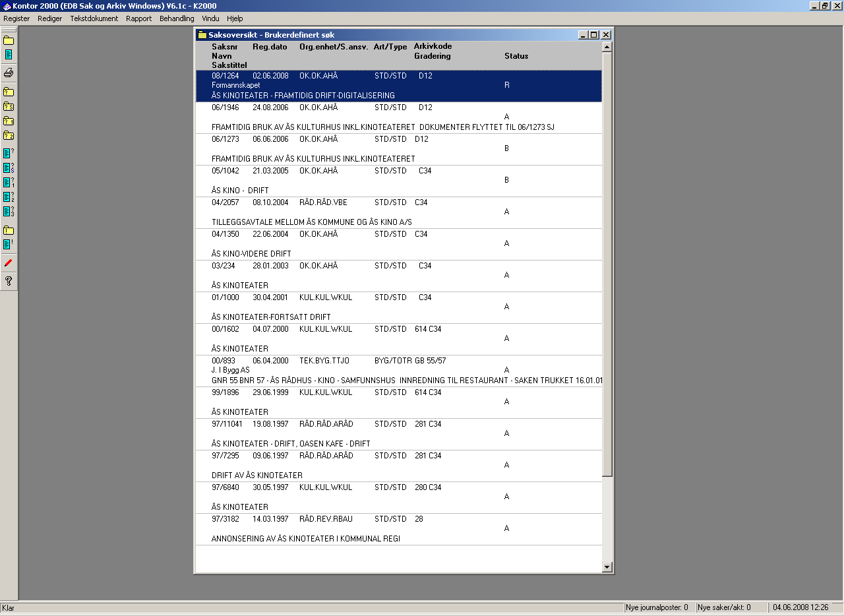
Task: Click the Saksnr column header
Action: click(225, 47)
